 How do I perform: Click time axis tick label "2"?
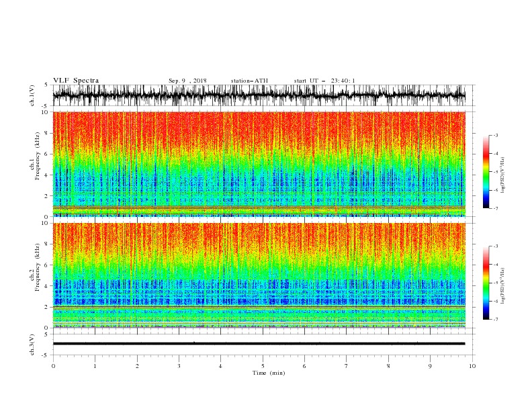pos(137,366)
